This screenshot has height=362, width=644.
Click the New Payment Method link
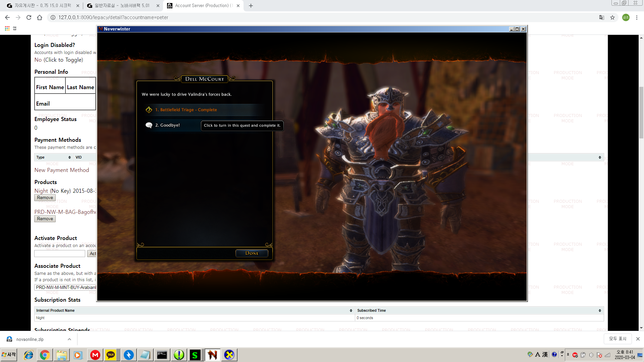(62, 170)
